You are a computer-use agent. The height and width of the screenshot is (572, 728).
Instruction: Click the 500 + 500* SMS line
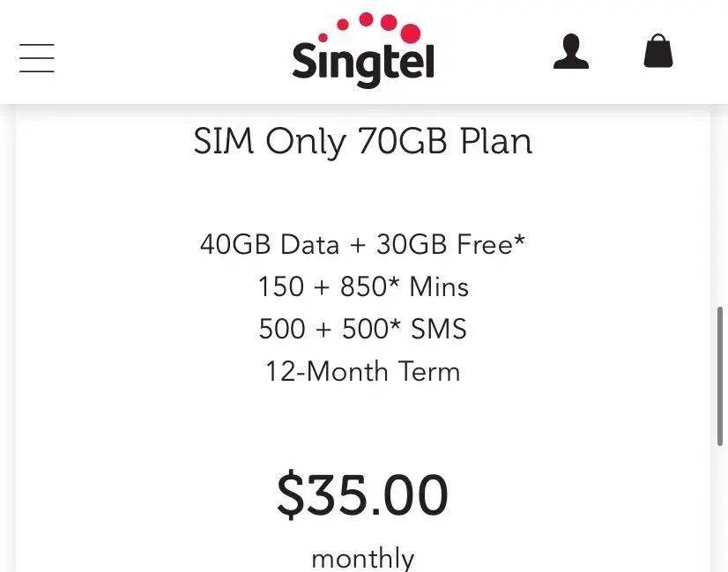pos(362,329)
